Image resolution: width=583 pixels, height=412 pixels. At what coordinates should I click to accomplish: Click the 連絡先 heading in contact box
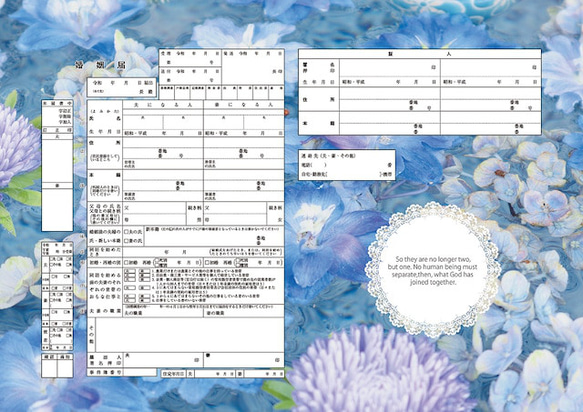(x=328, y=156)
